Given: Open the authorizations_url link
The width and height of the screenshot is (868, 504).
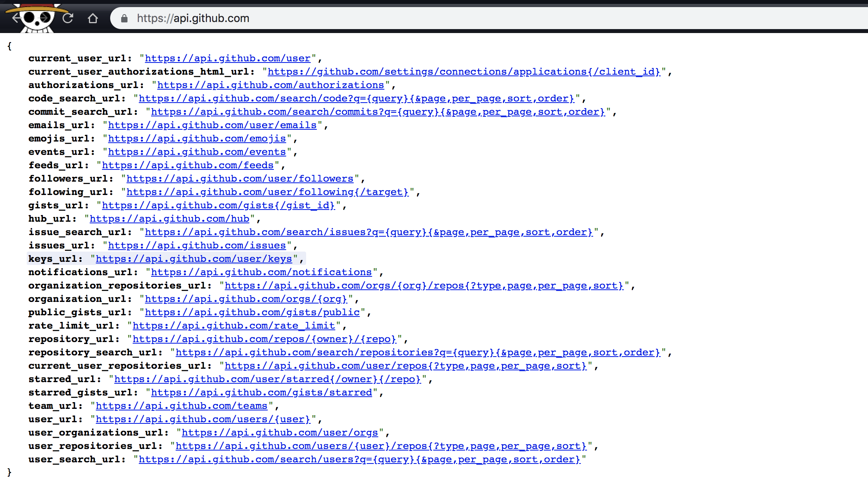Looking at the screenshot, I should tap(271, 85).
